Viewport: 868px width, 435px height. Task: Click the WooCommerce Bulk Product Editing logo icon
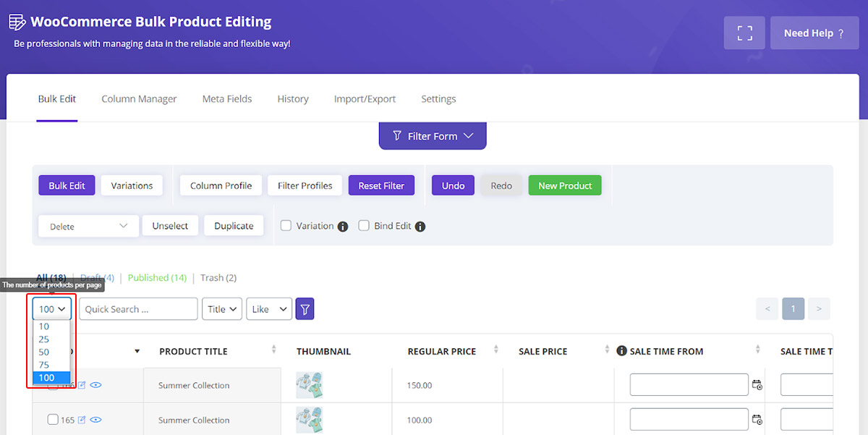pyautogui.click(x=17, y=22)
